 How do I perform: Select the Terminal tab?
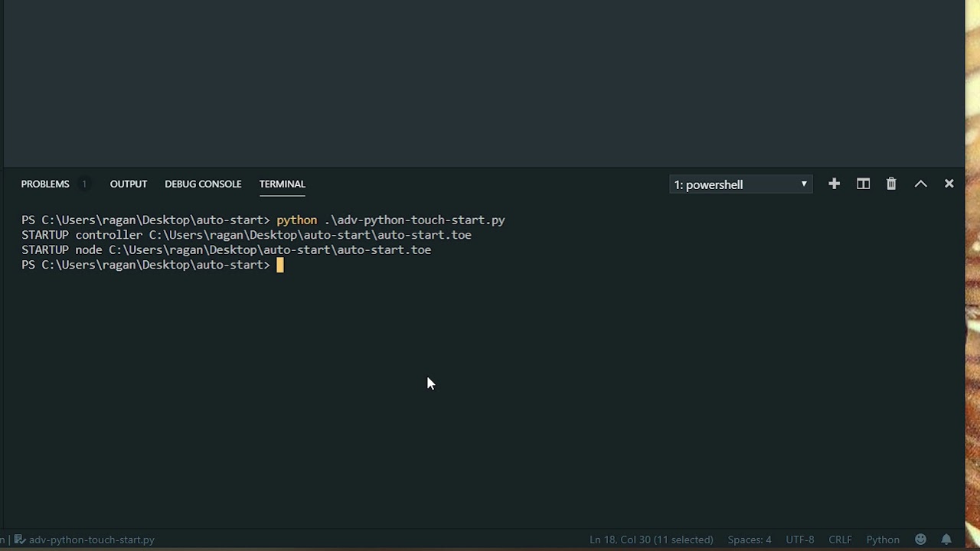282,184
